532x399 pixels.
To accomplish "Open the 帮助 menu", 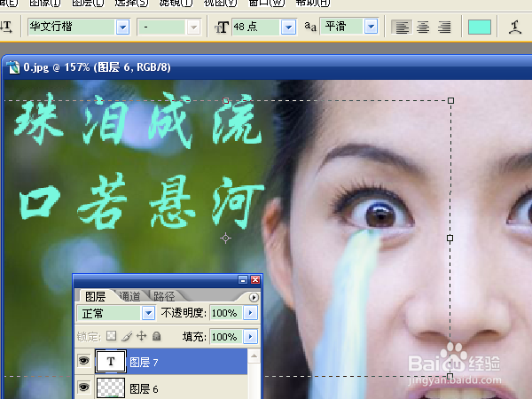I will pos(312,3).
